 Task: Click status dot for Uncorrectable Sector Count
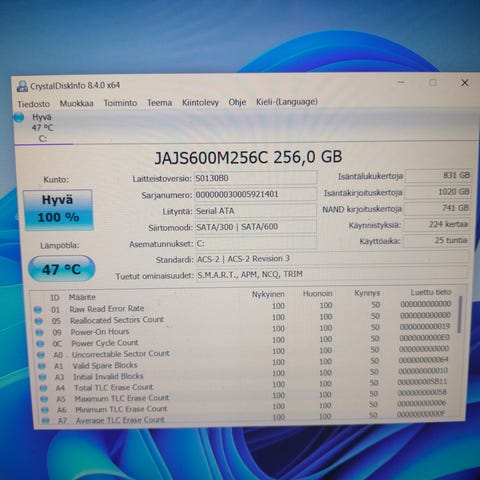point(41,355)
